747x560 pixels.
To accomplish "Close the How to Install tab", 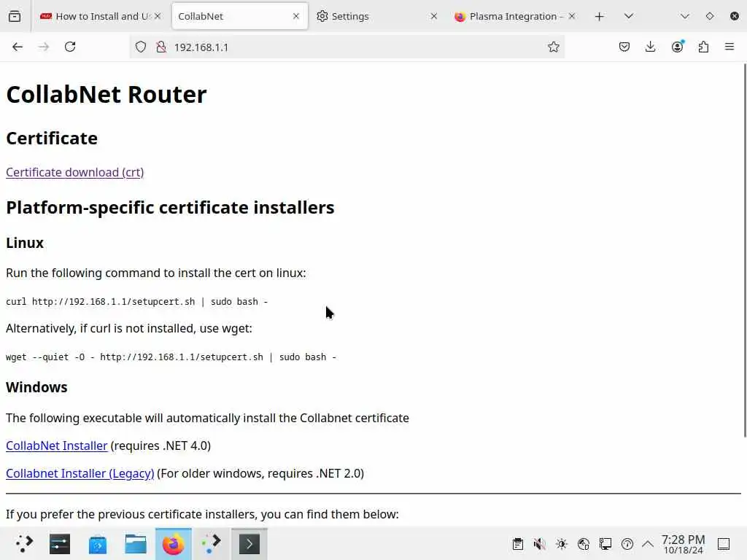I will click(x=158, y=16).
